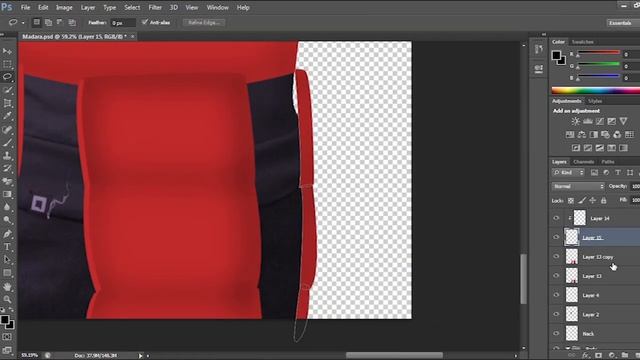This screenshot has height=360, width=640.
Task: Switch to the Swatches tab
Action: pyautogui.click(x=582, y=42)
